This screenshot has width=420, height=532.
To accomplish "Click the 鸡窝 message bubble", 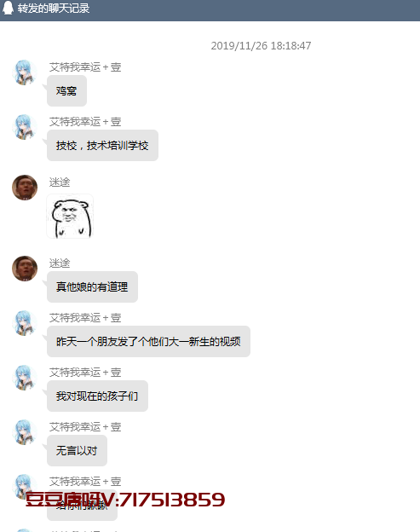I will click(66, 91).
